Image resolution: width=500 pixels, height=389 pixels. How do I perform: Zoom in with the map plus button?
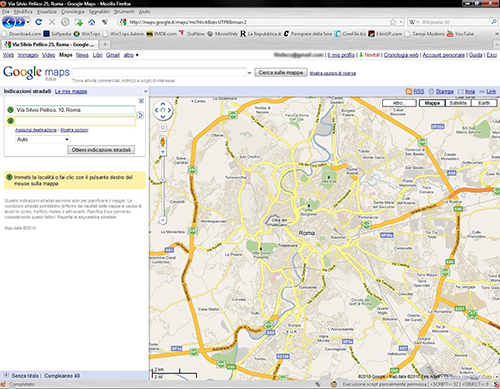[163, 152]
